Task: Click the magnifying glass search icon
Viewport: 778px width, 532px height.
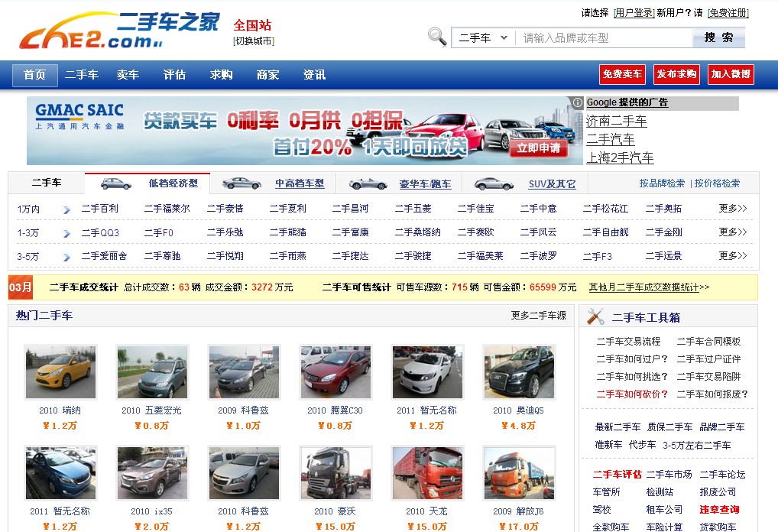Action: point(437,37)
